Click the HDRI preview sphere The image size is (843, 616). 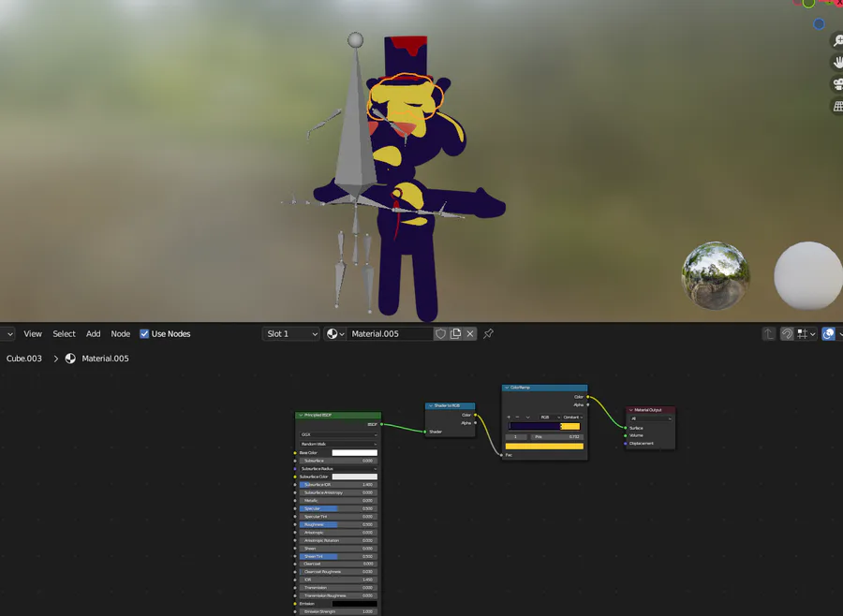pyautogui.click(x=715, y=275)
